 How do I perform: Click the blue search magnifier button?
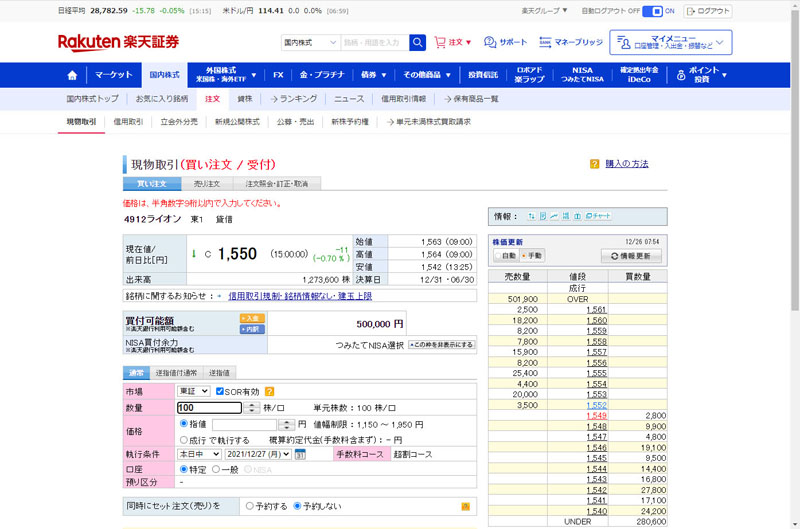pos(418,43)
